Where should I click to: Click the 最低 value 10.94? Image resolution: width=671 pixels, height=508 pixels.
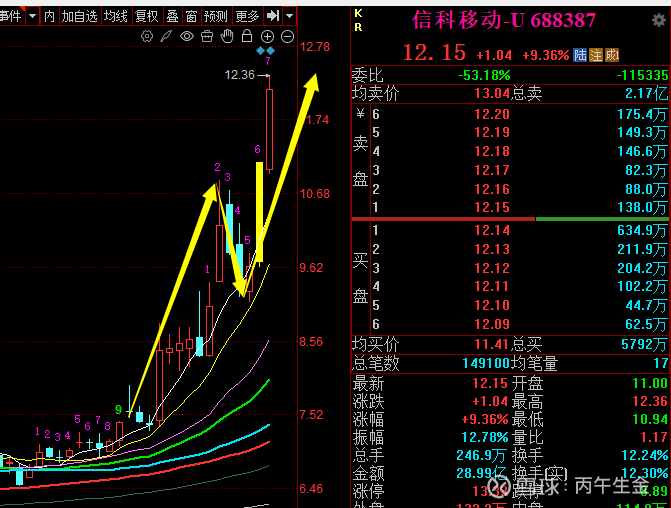(x=650, y=419)
